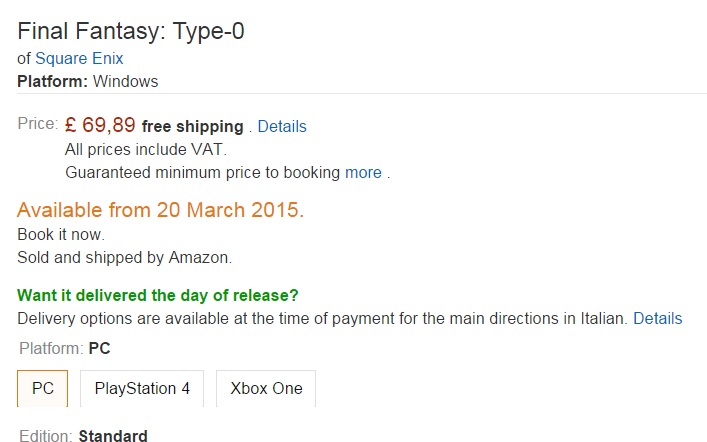Click Details link next to free shipping

click(x=282, y=127)
